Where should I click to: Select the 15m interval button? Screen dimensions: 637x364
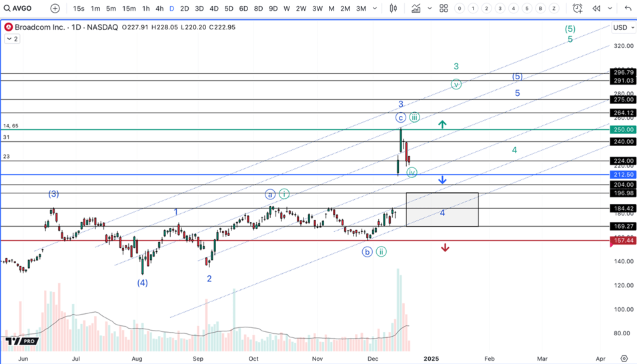tap(129, 9)
